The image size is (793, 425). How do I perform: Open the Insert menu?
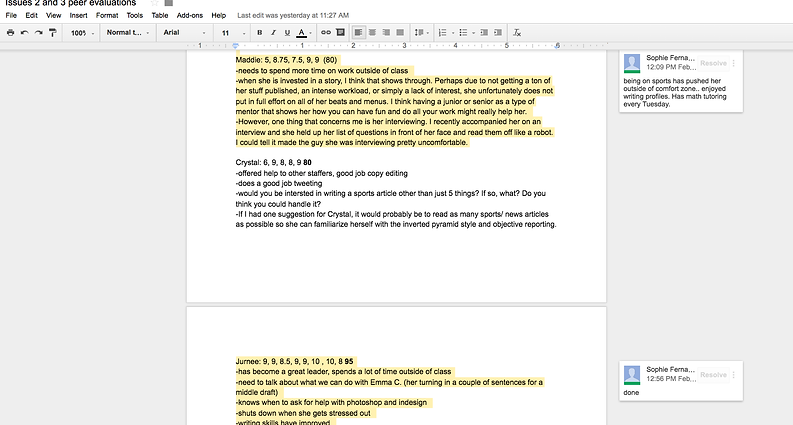click(78, 16)
